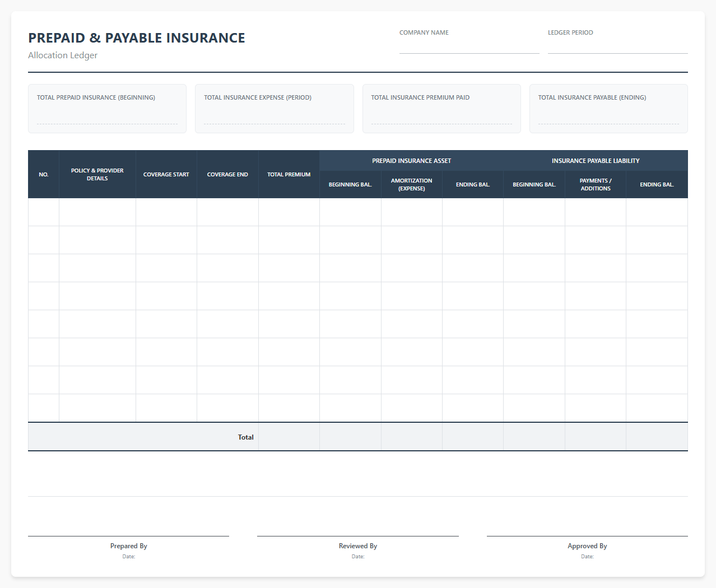Click the 'Total' row label
The width and height of the screenshot is (716, 588).
245,437
